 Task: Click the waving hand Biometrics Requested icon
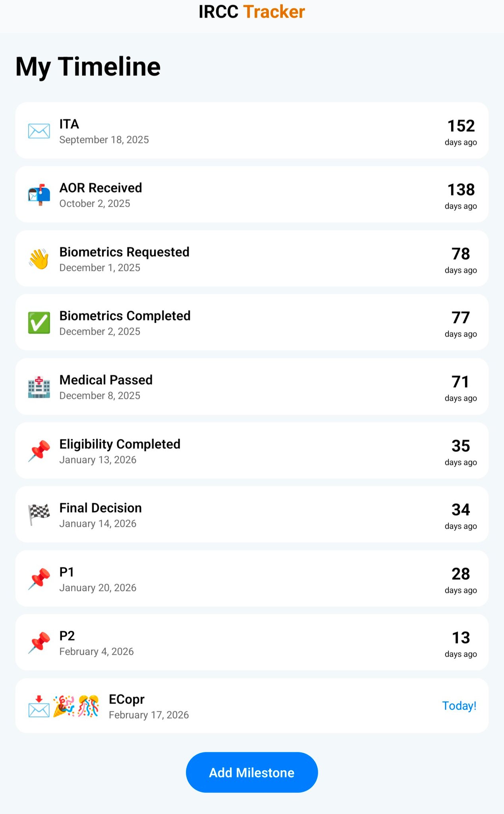coord(39,259)
